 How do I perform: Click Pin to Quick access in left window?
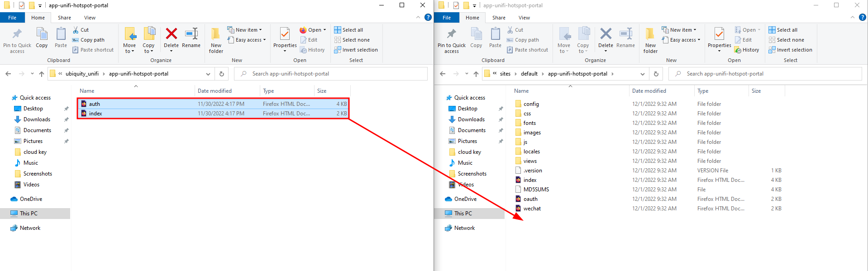point(17,40)
